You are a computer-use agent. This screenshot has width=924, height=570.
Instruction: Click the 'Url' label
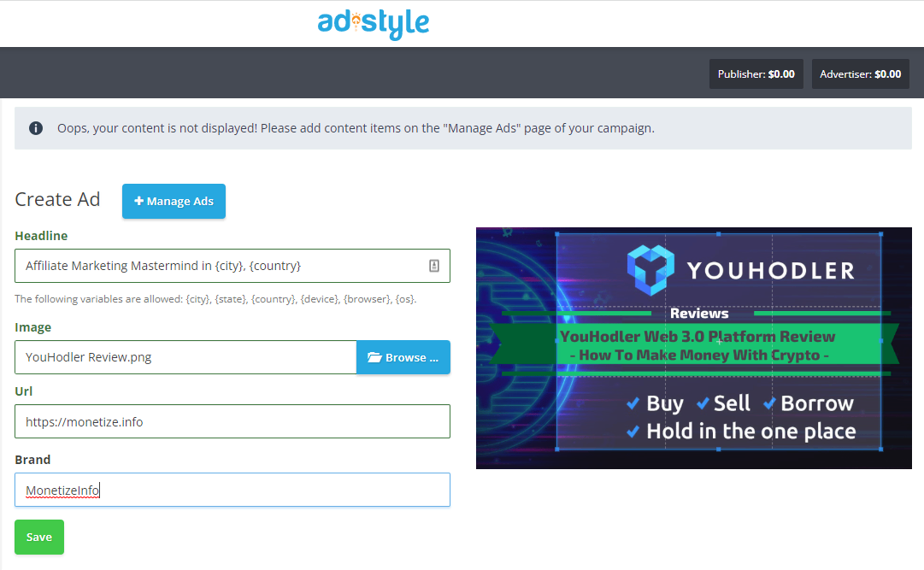[24, 391]
